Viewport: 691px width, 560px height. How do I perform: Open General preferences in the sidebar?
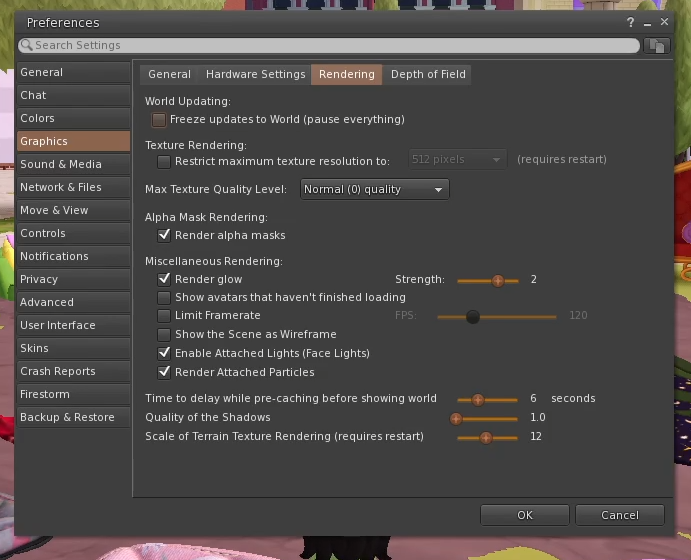(74, 72)
